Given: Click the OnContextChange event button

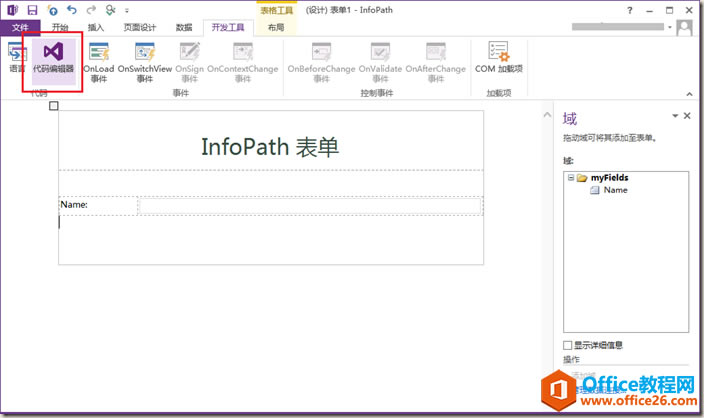Looking at the screenshot, I should [242, 62].
